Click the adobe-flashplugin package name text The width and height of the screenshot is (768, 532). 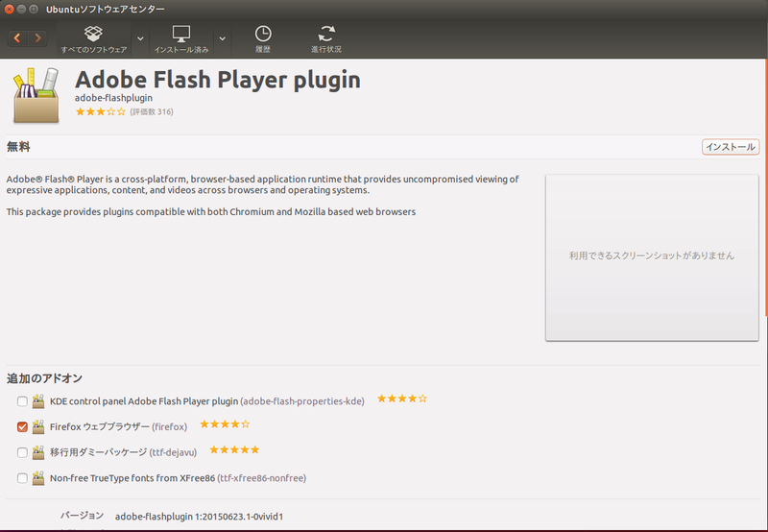[113, 98]
